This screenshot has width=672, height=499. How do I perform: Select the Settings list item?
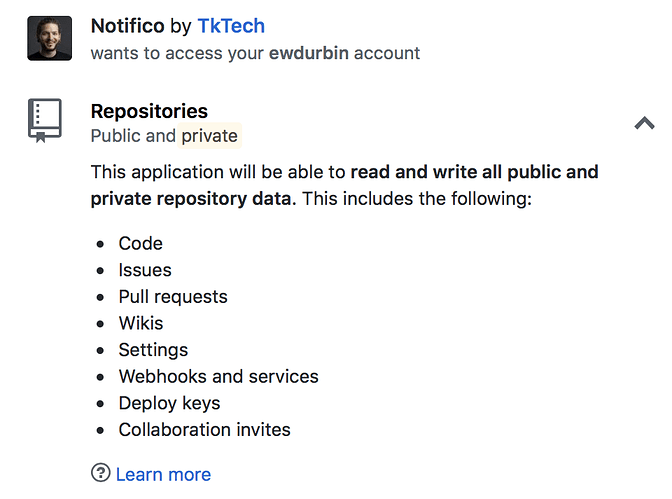[153, 350]
